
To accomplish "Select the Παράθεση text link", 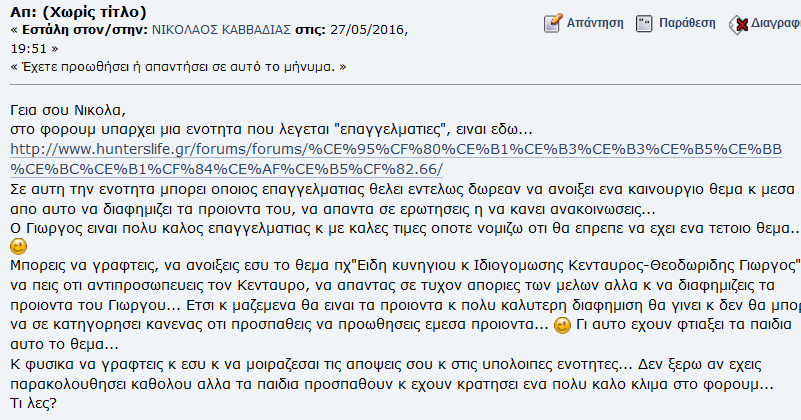I will pyautogui.click(x=687, y=23).
